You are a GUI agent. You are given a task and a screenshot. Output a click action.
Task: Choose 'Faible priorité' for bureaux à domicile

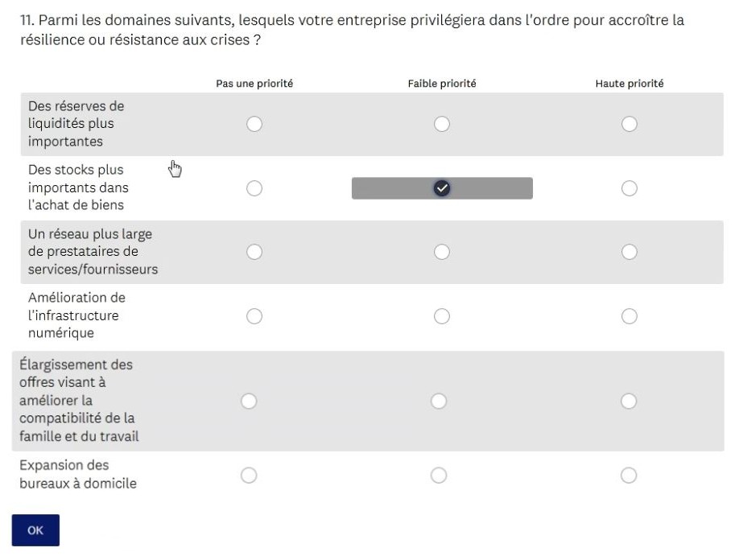439,476
